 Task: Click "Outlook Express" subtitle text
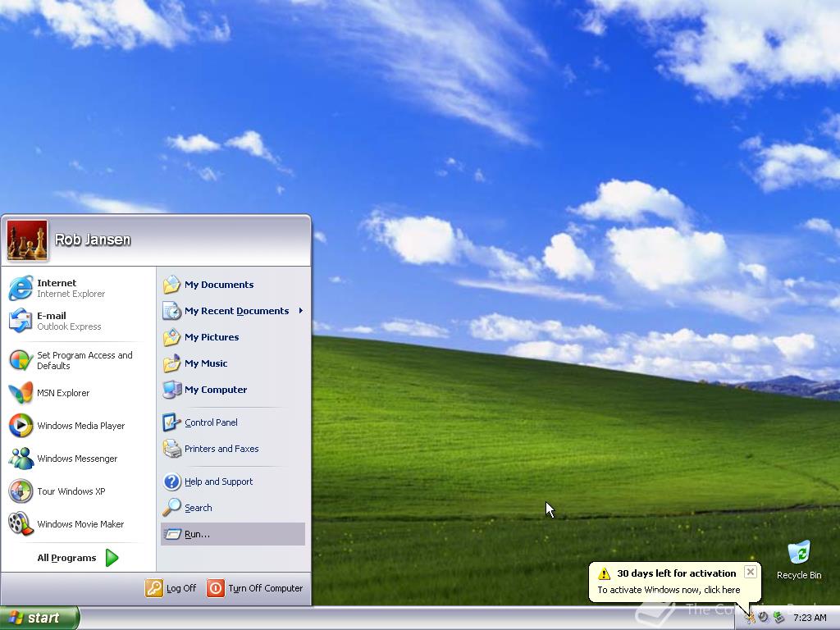[69, 326]
